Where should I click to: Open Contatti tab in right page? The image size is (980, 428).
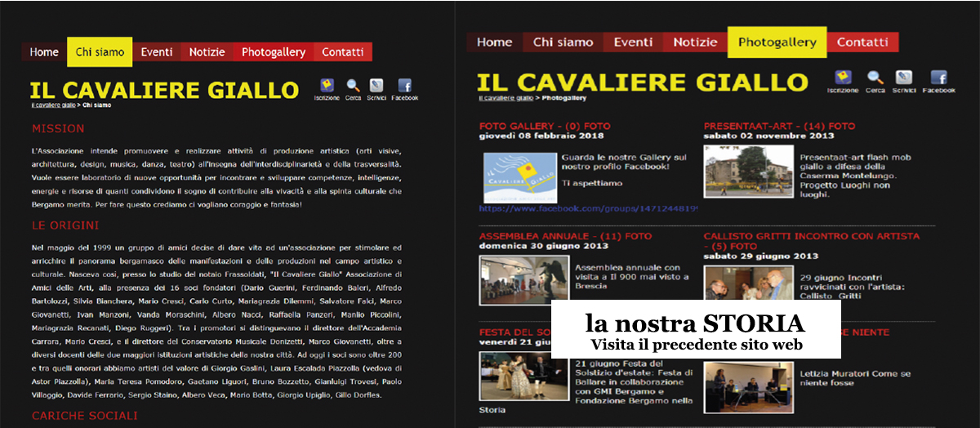pyautogui.click(x=862, y=42)
